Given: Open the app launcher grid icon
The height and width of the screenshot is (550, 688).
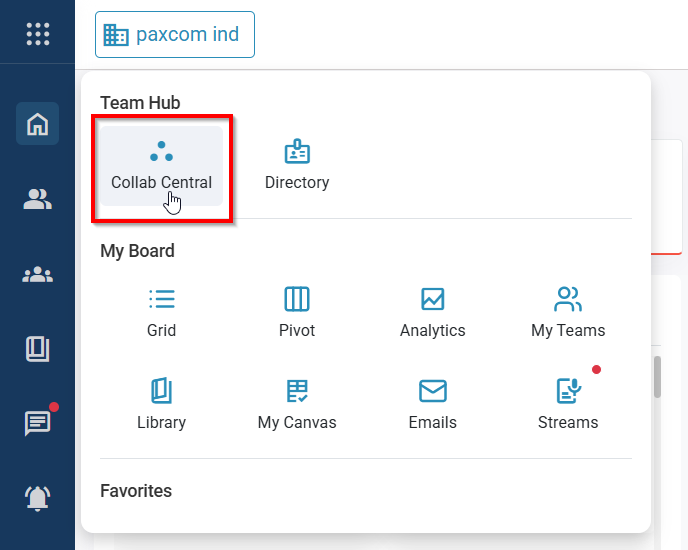Looking at the screenshot, I should click(x=37, y=33).
